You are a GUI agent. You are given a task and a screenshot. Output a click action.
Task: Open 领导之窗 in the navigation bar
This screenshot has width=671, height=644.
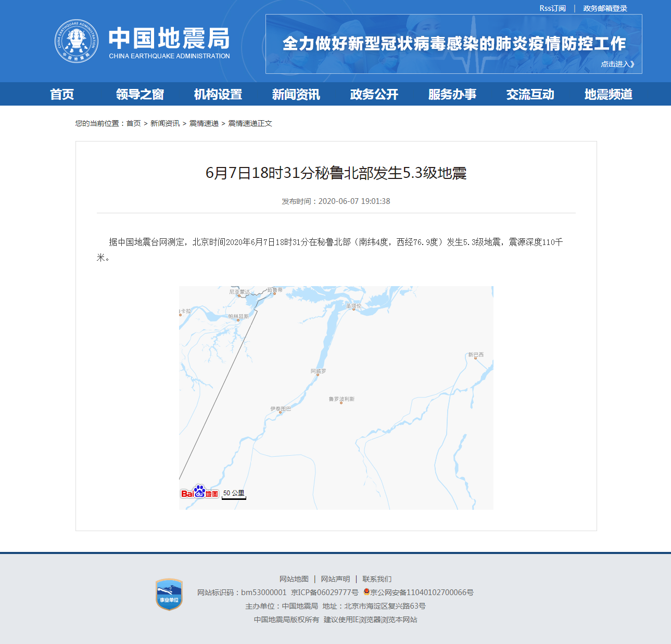click(x=140, y=94)
